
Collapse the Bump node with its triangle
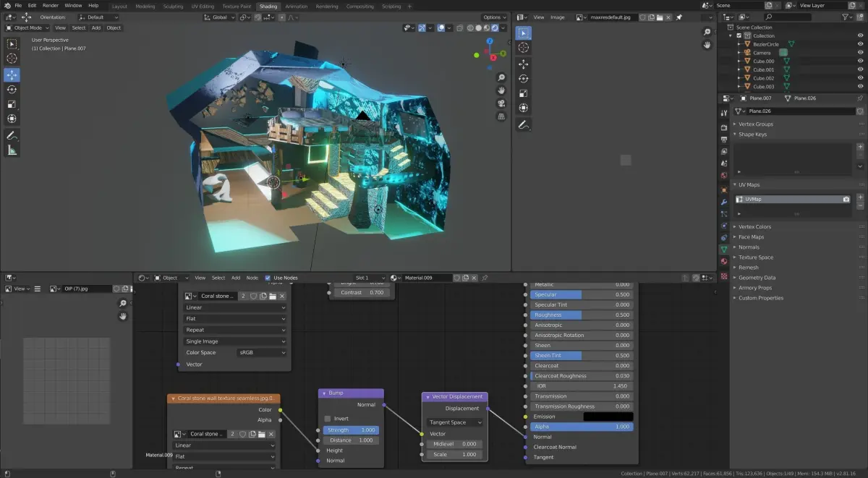click(x=323, y=393)
